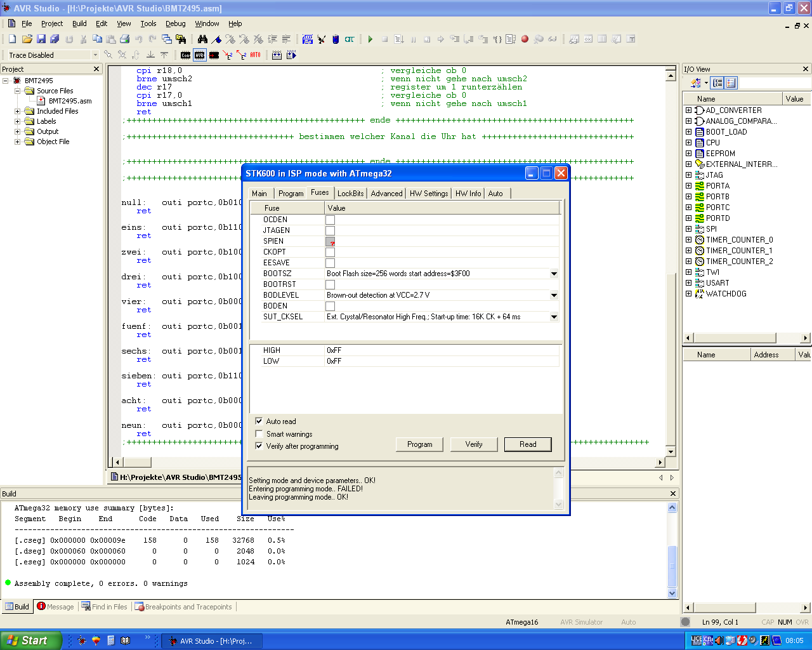Click the AUTO programming icon

[256, 55]
